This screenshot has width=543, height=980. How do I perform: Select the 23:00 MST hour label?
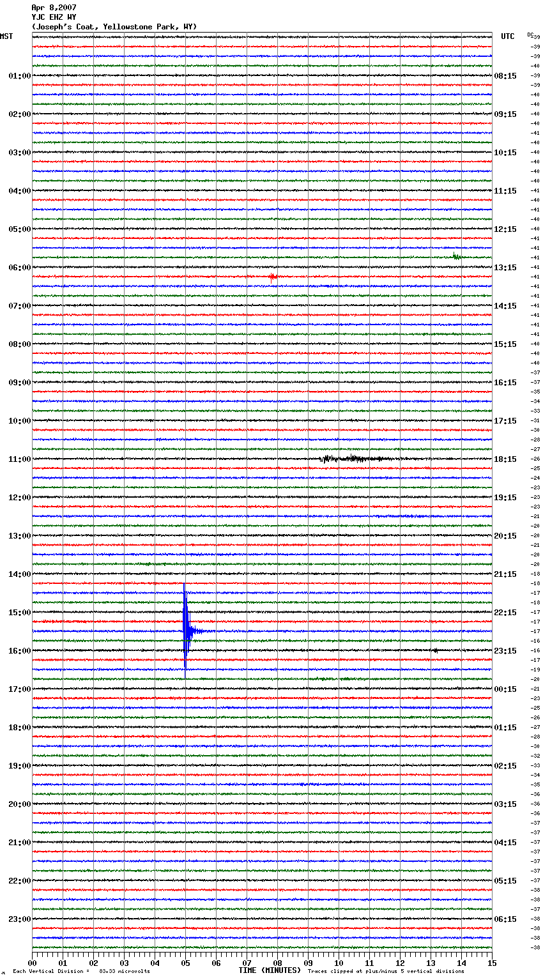20,919
